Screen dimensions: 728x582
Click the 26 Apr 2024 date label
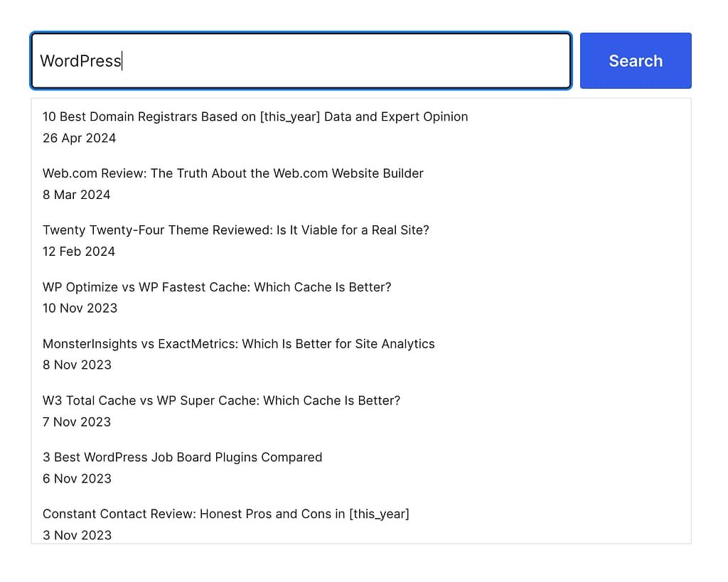(x=79, y=138)
